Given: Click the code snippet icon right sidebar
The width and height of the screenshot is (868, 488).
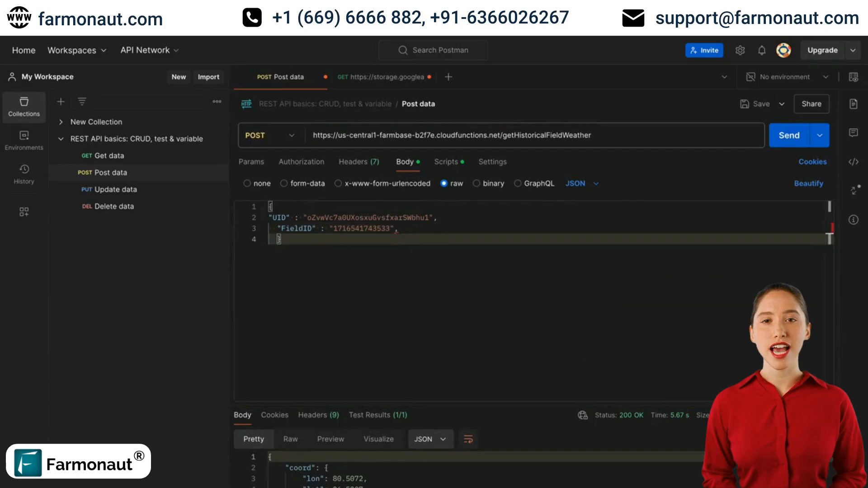Looking at the screenshot, I should (x=854, y=161).
